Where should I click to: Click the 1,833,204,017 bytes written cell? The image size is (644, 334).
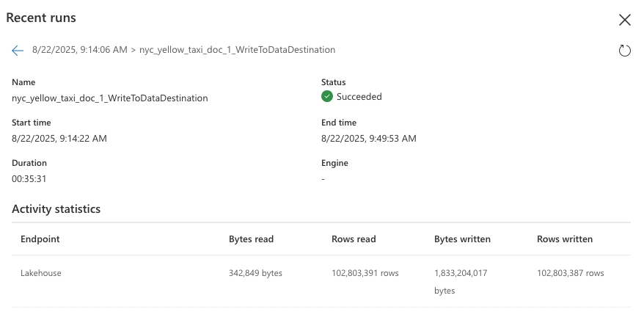click(461, 273)
